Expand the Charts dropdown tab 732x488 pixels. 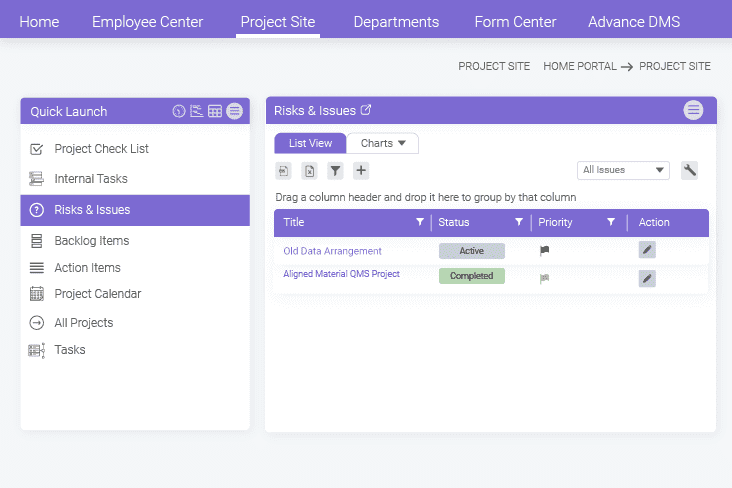tap(383, 143)
